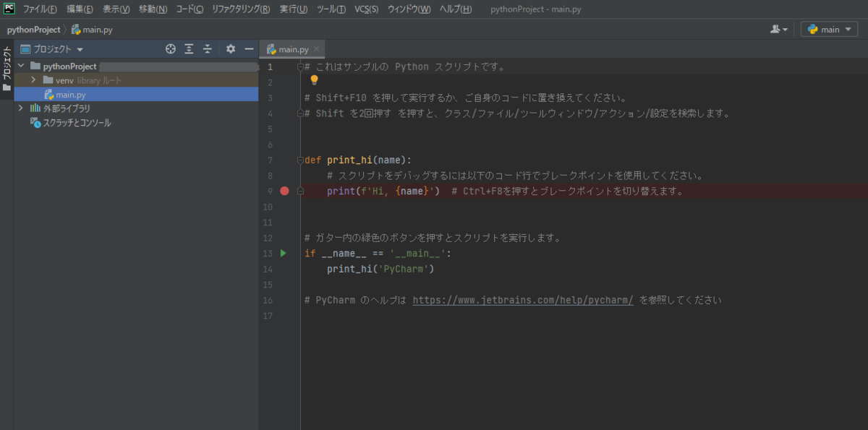Click the def print_hi(name) line
The width and height of the screenshot is (868, 430).
tap(358, 160)
